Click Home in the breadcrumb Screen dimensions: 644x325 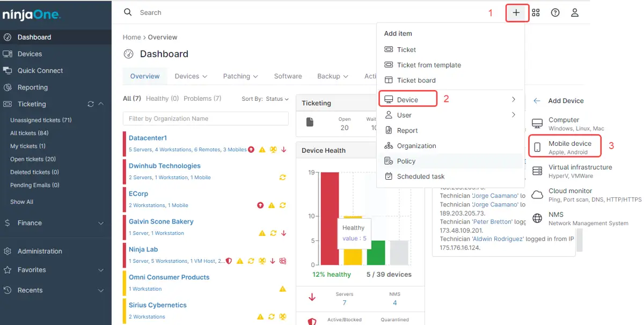[x=131, y=38]
